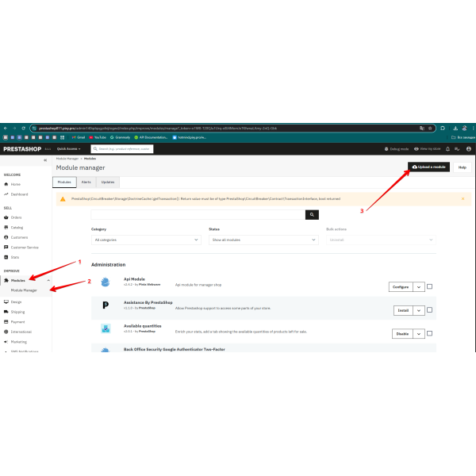Click the Api Module logo thumbnail
The image size is (476, 476).
pos(106,282)
